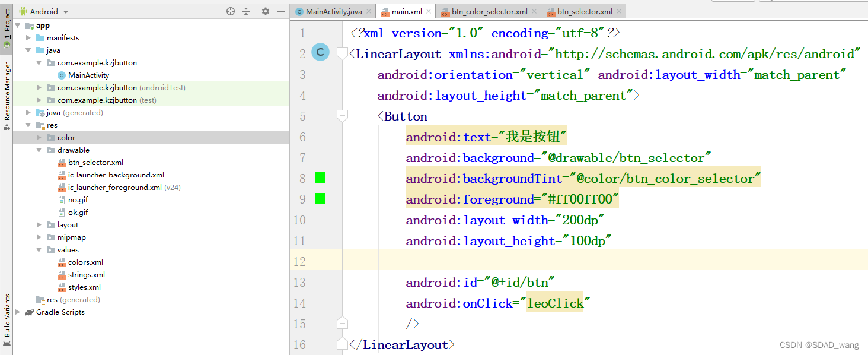The height and width of the screenshot is (355, 868).
Task: Click green color swatch on line 8 gutter
Action: [320, 178]
